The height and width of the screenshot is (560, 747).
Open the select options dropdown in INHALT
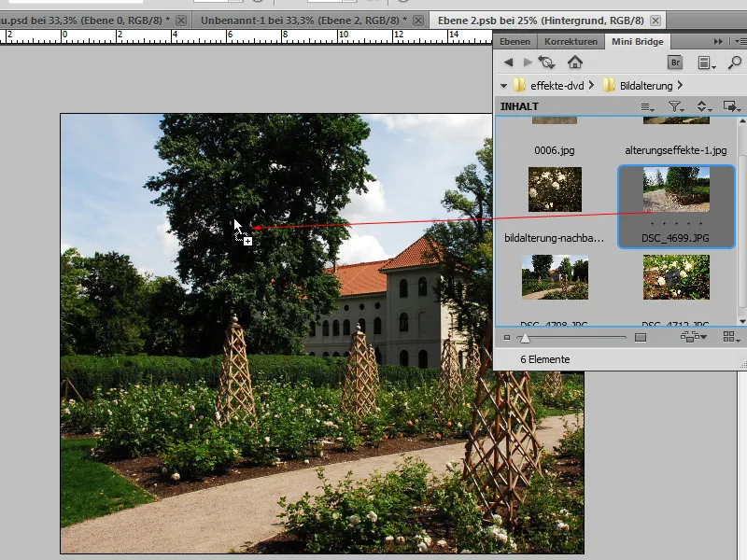[x=648, y=106]
